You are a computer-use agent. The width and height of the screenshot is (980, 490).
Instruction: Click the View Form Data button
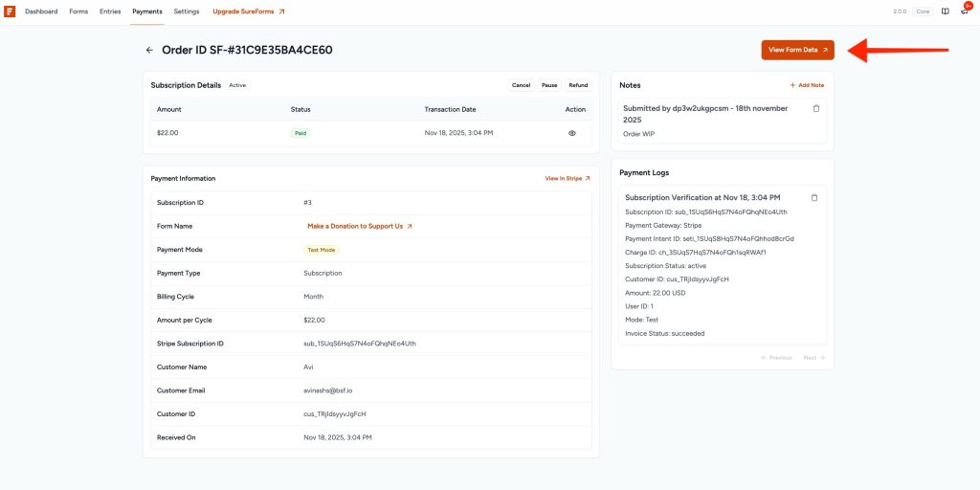coord(797,50)
